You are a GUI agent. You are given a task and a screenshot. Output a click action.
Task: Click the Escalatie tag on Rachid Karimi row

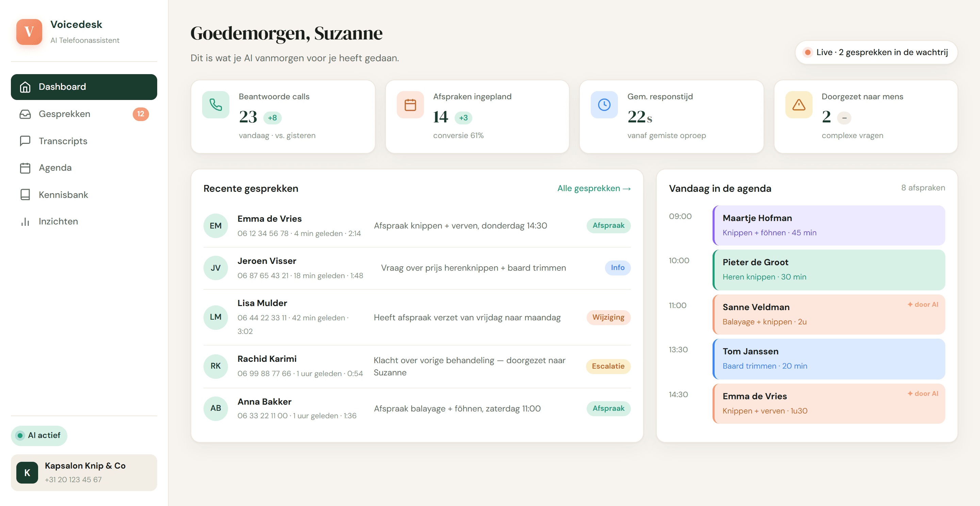(608, 367)
